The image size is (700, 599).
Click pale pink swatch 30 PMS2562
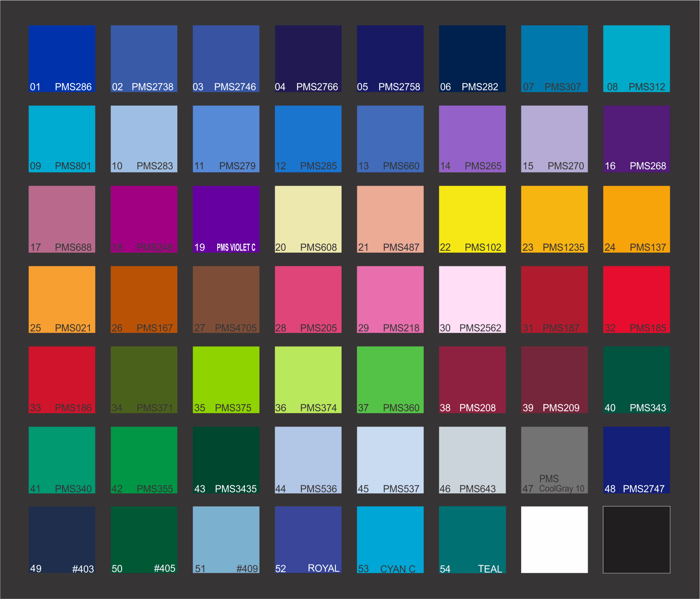click(x=472, y=299)
